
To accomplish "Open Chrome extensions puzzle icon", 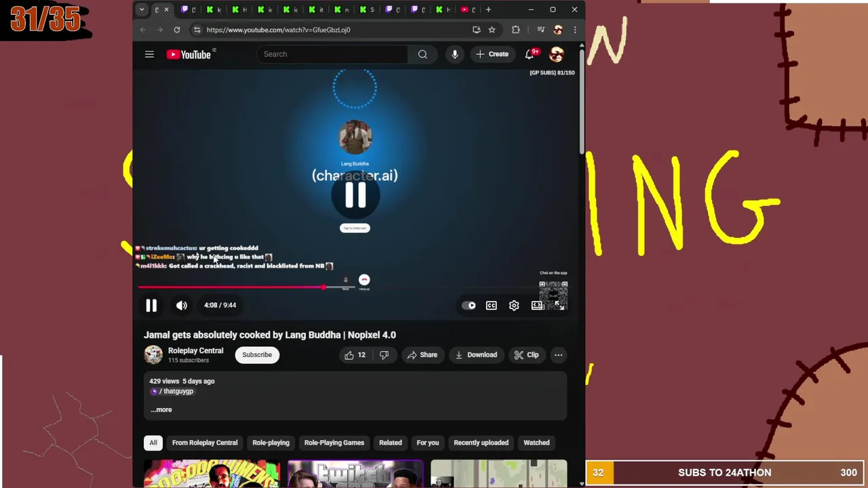I will [x=515, y=30].
